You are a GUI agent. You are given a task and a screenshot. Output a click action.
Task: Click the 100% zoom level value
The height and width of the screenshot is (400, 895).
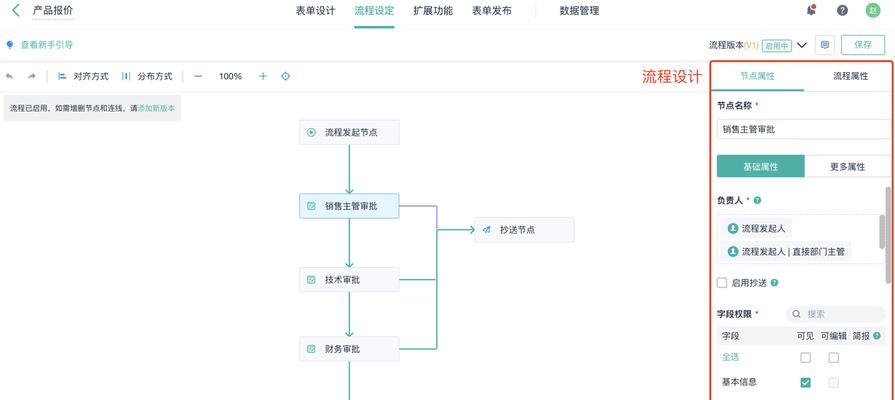(x=231, y=76)
